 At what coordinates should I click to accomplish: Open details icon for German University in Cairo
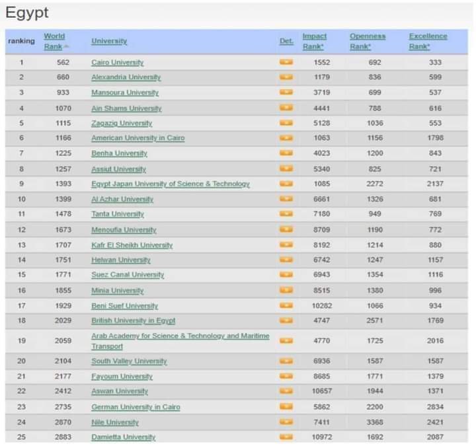pyautogui.click(x=286, y=406)
